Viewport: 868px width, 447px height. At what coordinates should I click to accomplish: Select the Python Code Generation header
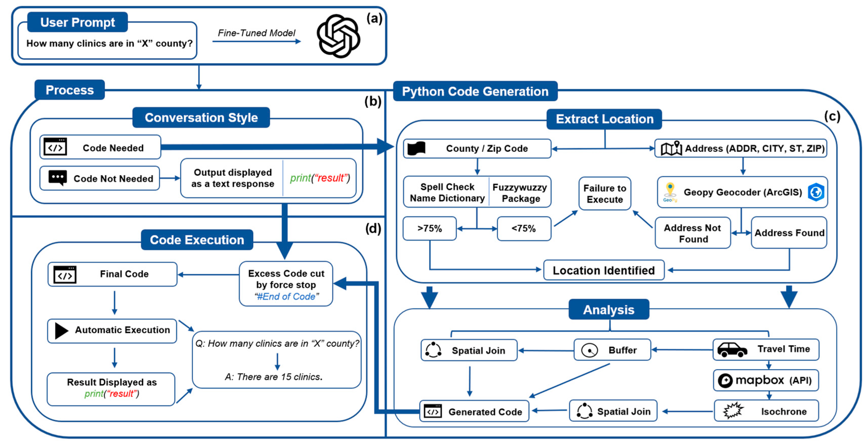coord(475,91)
